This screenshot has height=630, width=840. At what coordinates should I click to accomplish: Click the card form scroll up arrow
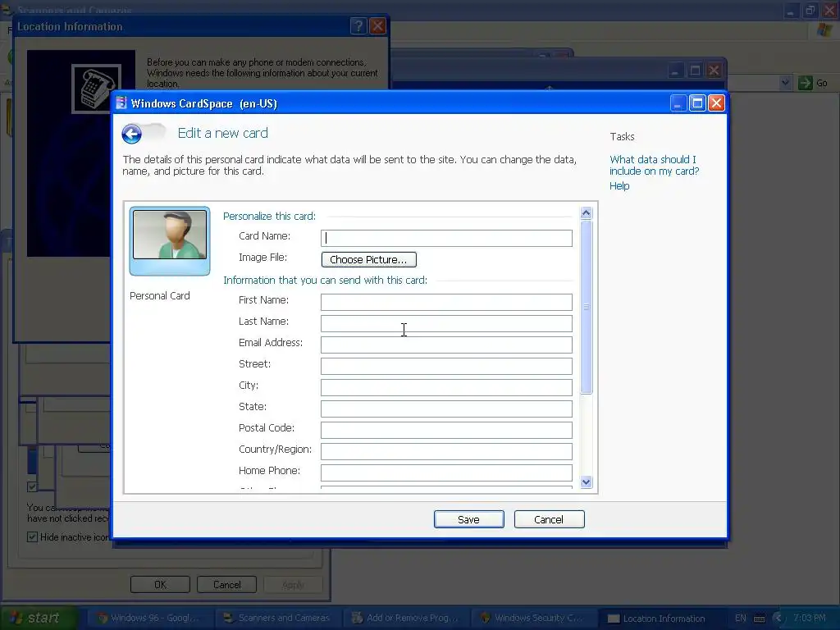click(x=586, y=213)
